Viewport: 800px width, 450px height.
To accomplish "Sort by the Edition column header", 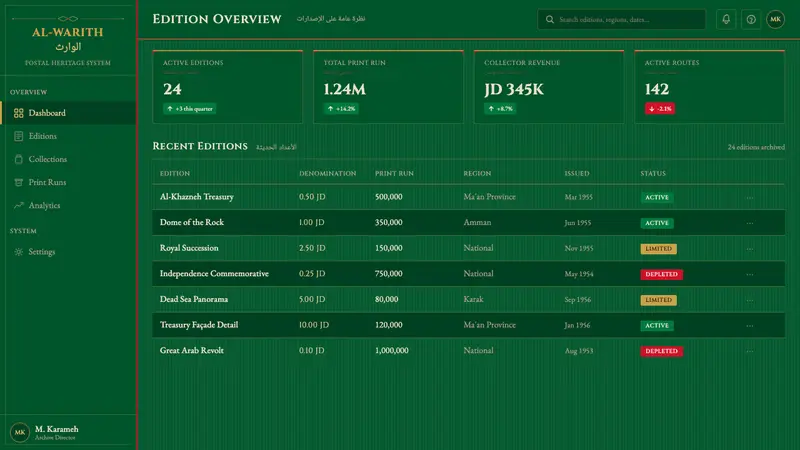I will [x=174, y=173].
